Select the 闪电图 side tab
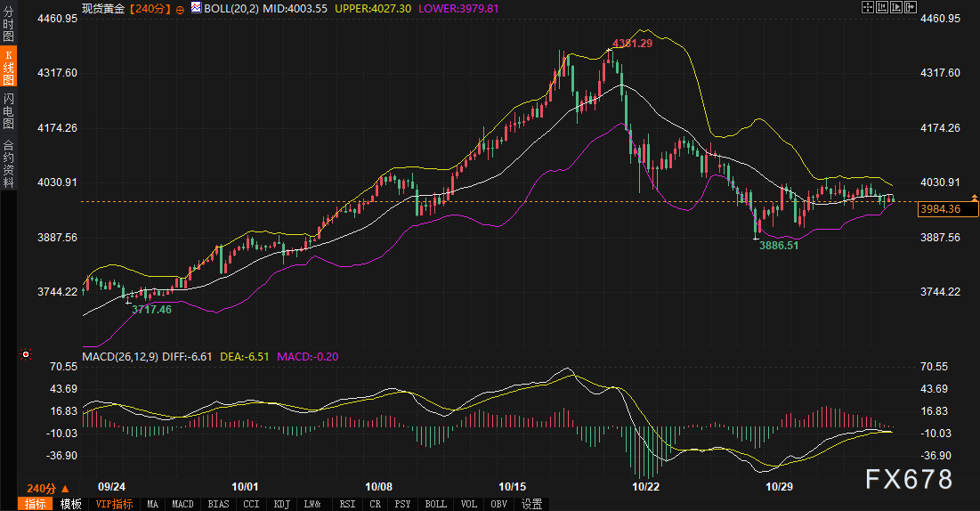The width and height of the screenshot is (980, 511). coord(9,110)
